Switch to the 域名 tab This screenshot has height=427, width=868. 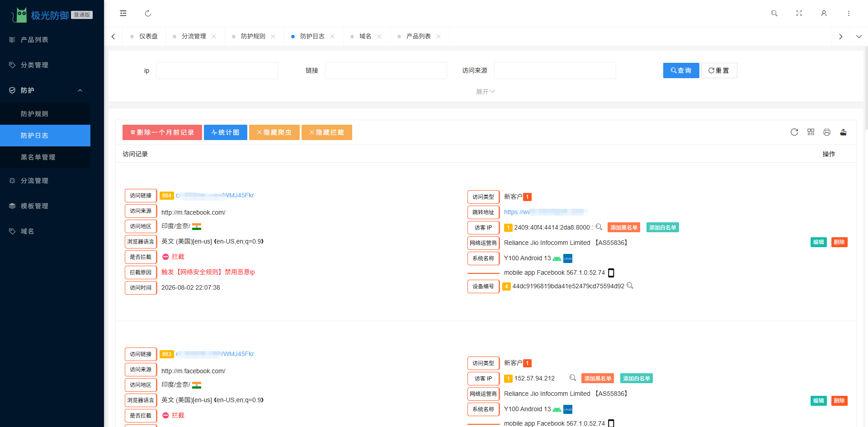pyautogui.click(x=365, y=37)
